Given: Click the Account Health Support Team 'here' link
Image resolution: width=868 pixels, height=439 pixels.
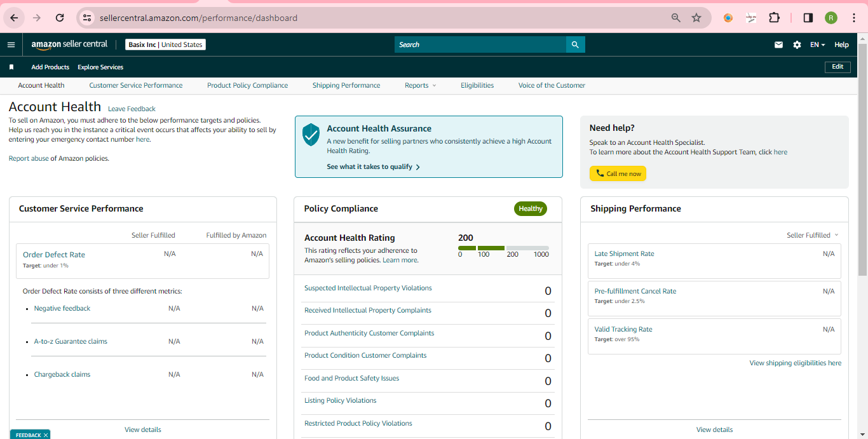Looking at the screenshot, I should point(780,152).
